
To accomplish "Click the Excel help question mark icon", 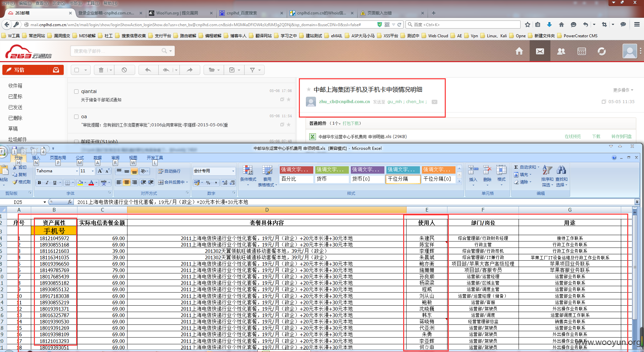I will pos(614,158).
